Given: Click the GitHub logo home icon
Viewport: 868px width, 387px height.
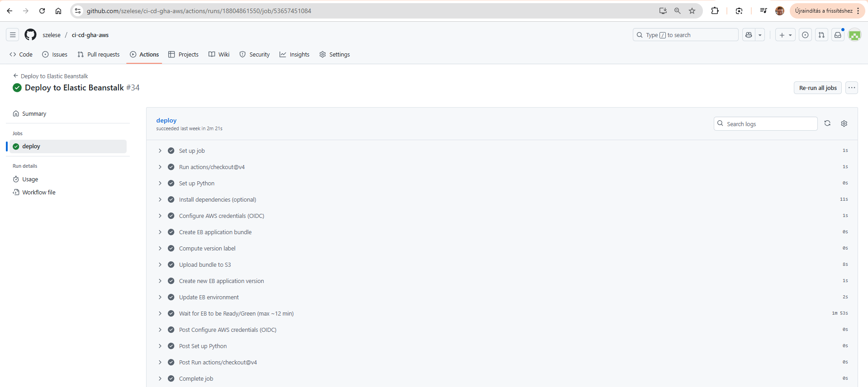Looking at the screenshot, I should (30, 35).
